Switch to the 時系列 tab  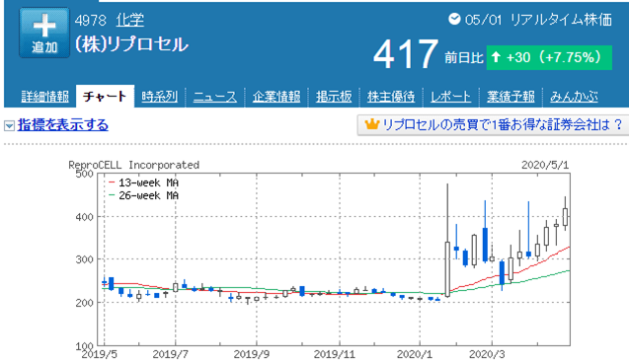point(160,97)
